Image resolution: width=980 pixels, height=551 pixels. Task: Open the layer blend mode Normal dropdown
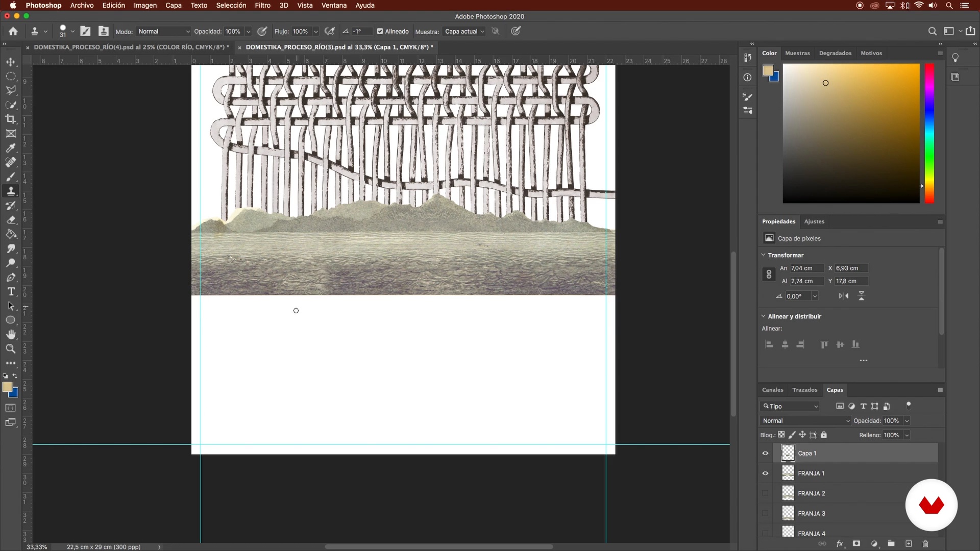[x=806, y=420]
